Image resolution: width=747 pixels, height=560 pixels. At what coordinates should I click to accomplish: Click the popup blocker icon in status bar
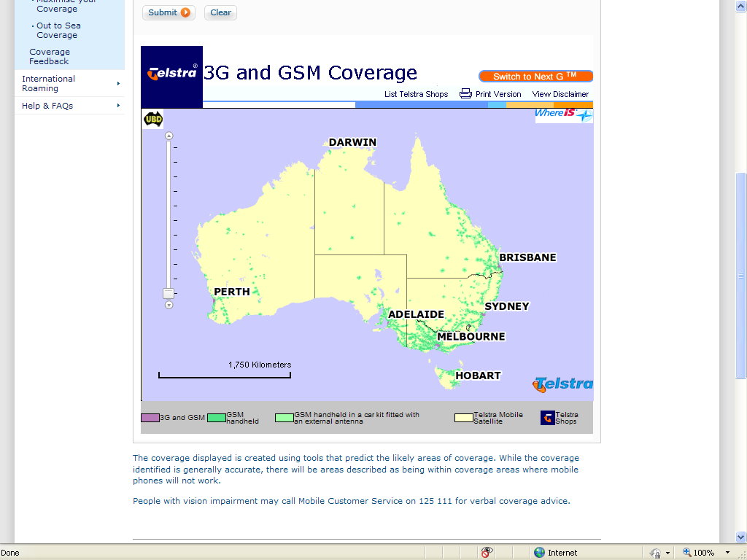click(x=487, y=553)
